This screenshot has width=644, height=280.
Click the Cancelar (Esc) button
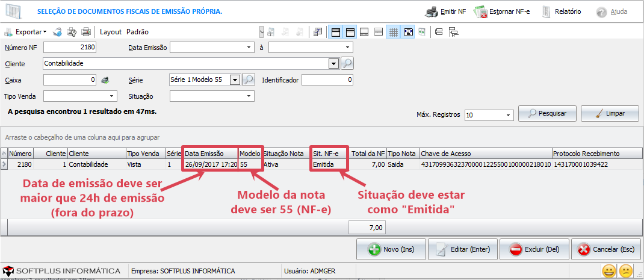[x=606, y=249]
